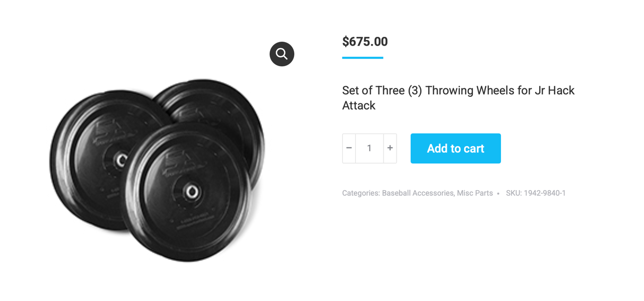Image resolution: width=644 pixels, height=301 pixels.
Task: Click the magnifier zoom icon over the image
Action: click(x=282, y=54)
